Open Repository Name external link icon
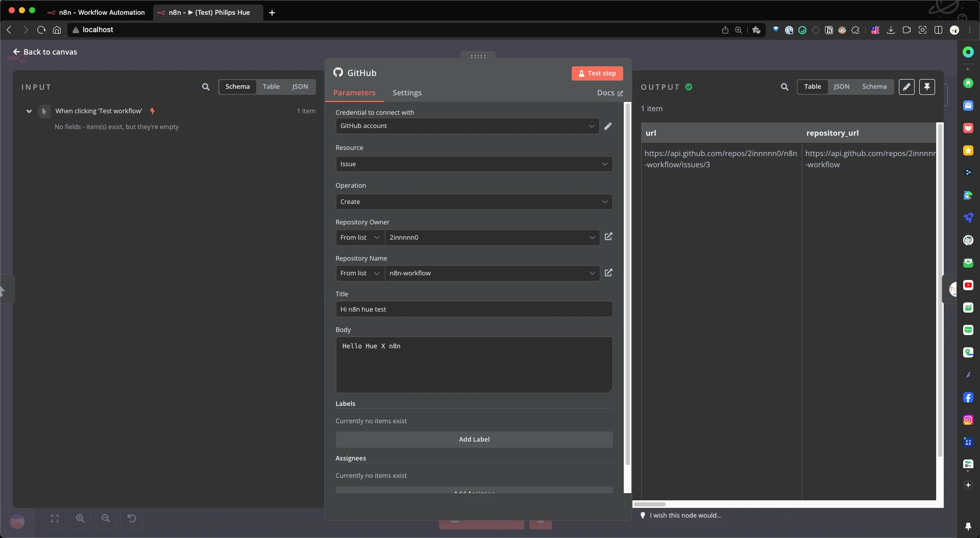Screen dimensions: 980x538 click(608, 273)
